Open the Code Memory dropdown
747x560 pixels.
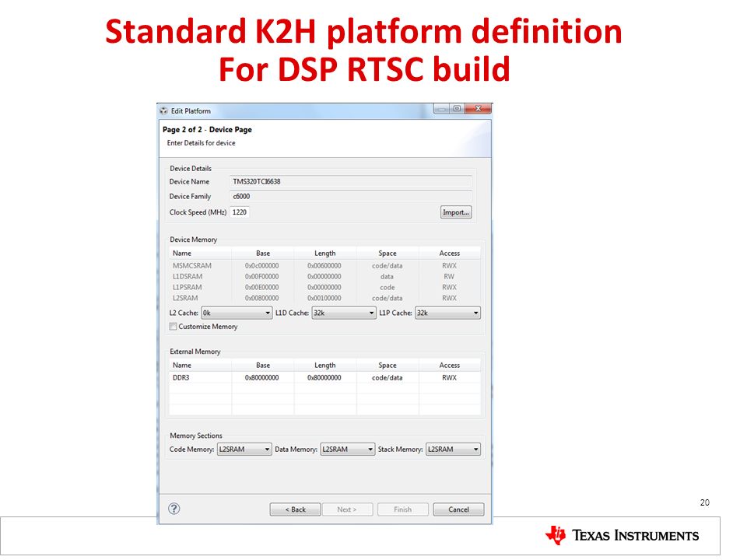point(244,449)
